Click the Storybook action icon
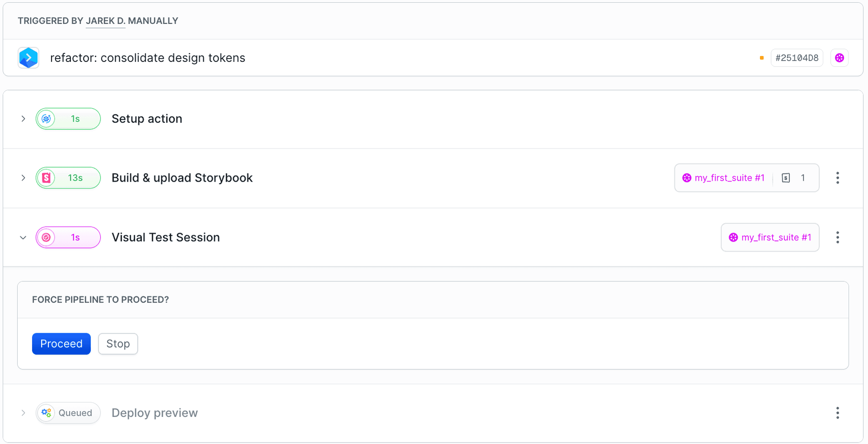Viewport: 868px width, 444px height. point(46,178)
